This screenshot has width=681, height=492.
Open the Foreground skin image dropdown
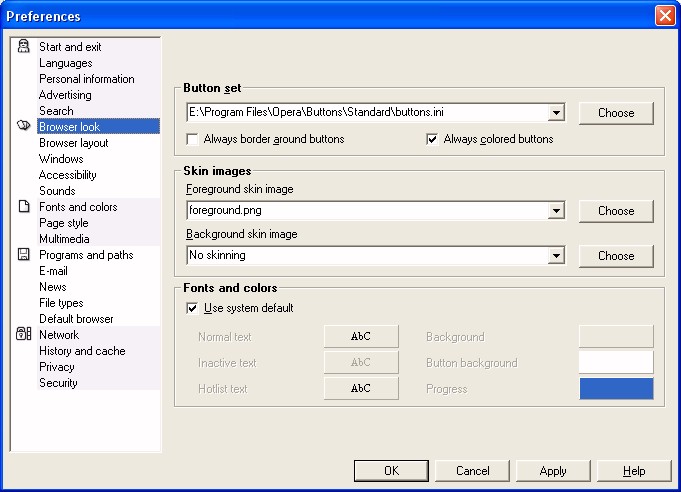pyautogui.click(x=556, y=211)
